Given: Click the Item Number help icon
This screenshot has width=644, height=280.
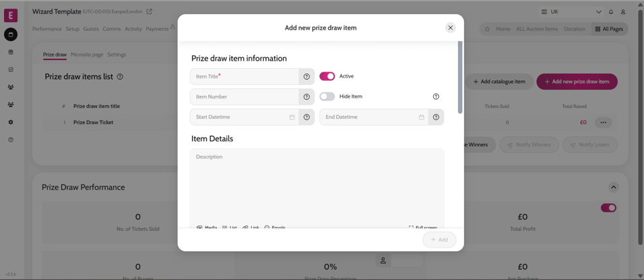Looking at the screenshot, I should [x=307, y=97].
